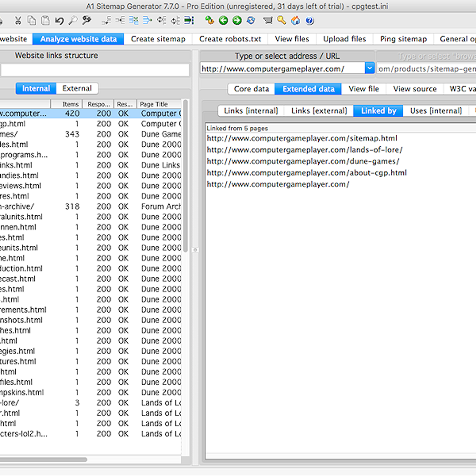Open the Create robots.txt tab
Image resolution: width=476 pixels, height=476 pixels.
(x=230, y=39)
